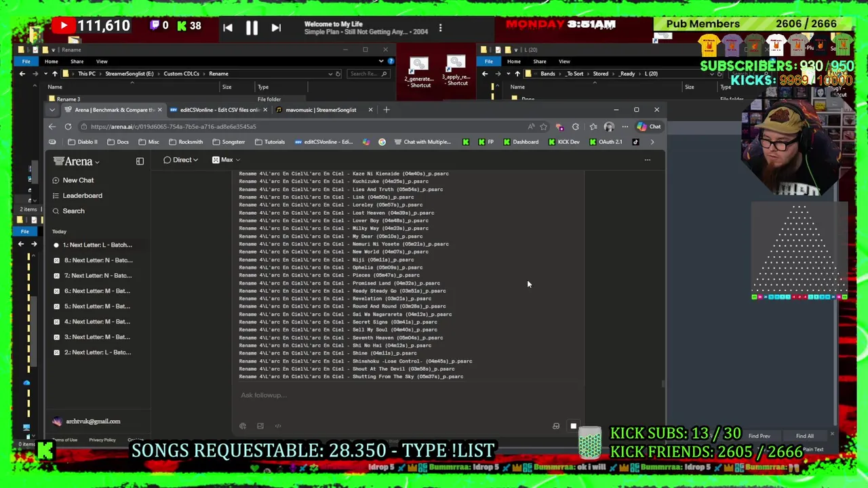Viewport: 868px width, 488px height.
Task: Open OAuth 2.1 bookmark
Action: [x=606, y=142]
